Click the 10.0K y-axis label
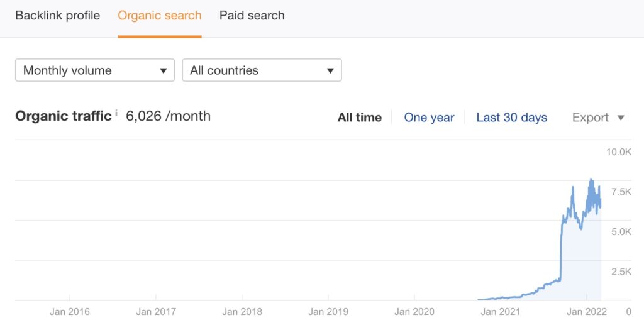This screenshot has width=644, height=330. click(618, 152)
